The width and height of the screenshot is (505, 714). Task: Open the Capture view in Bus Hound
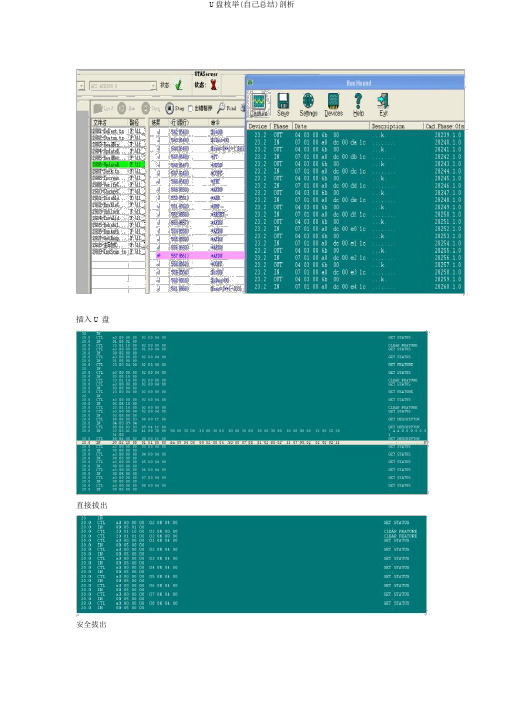[259, 104]
